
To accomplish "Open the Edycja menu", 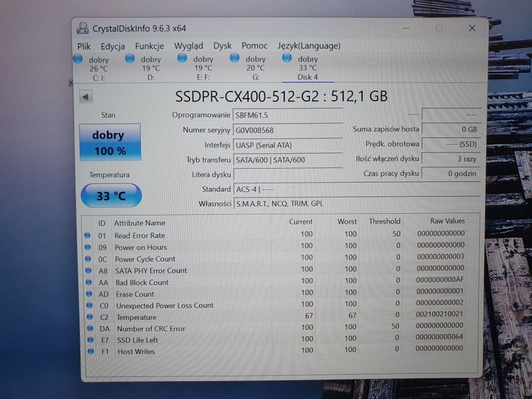I will point(113,47).
